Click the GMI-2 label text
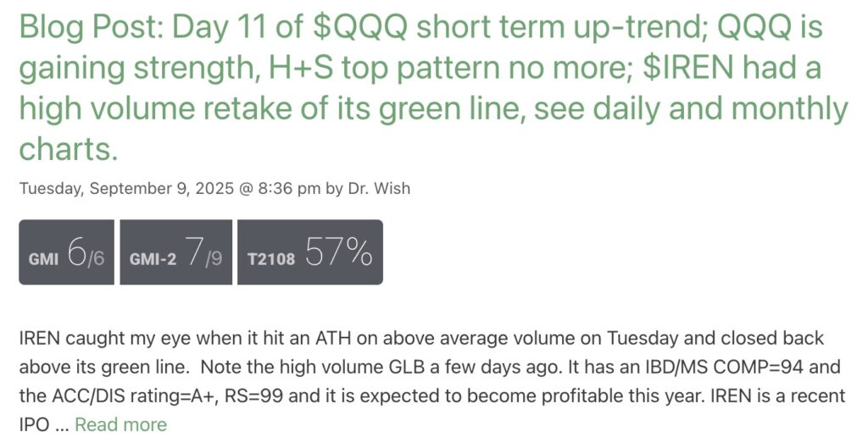Viewport: 868px width, 448px height. [153, 259]
